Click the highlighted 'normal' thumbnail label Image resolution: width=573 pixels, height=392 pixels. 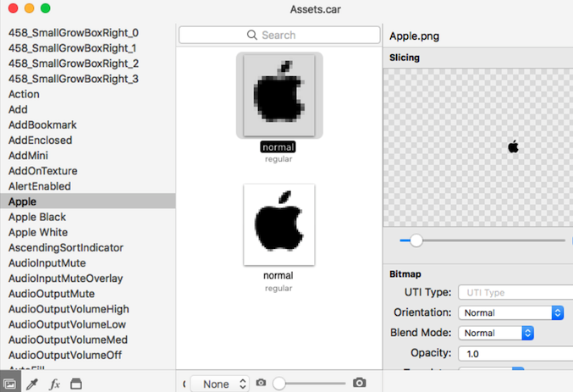[x=278, y=147]
